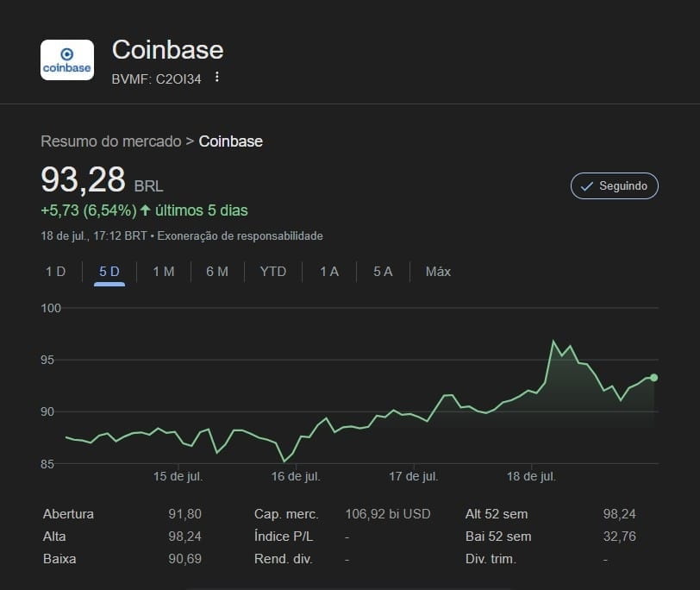Open the three-dot options menu beside C2OI34
Viewport: 700px width, 590px height.
217,77
